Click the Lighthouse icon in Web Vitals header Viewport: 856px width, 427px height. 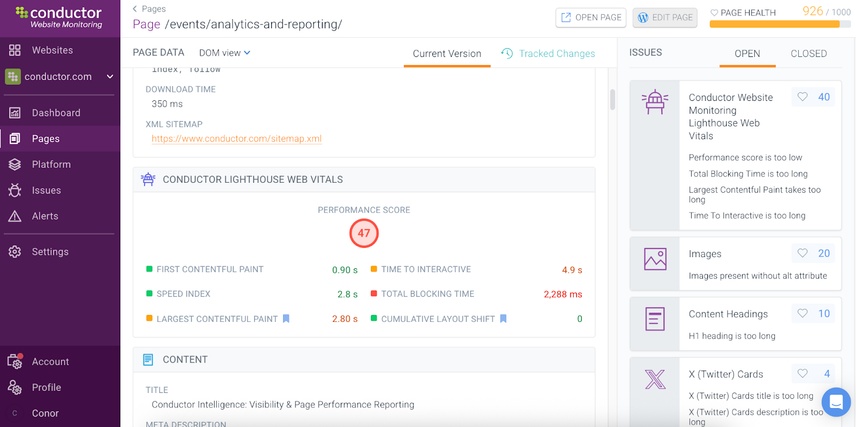pos(147,179)
